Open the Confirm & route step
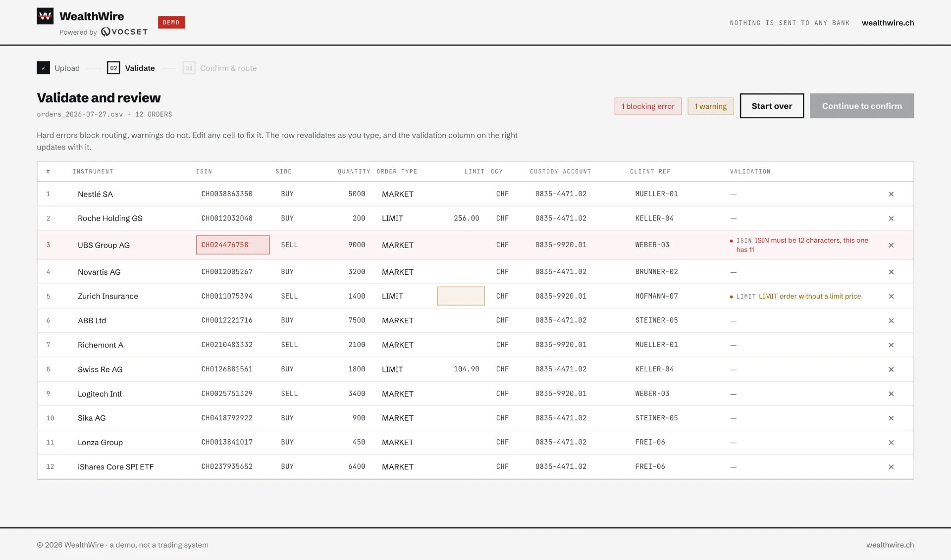The image size is (951, 560). (x=219, y=68)
